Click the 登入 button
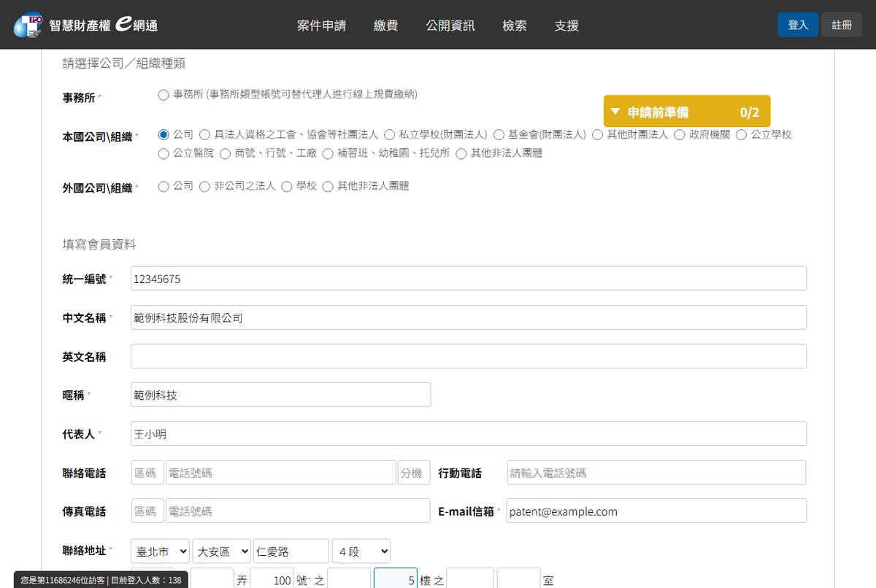The image size is (876, 588). 798,25
